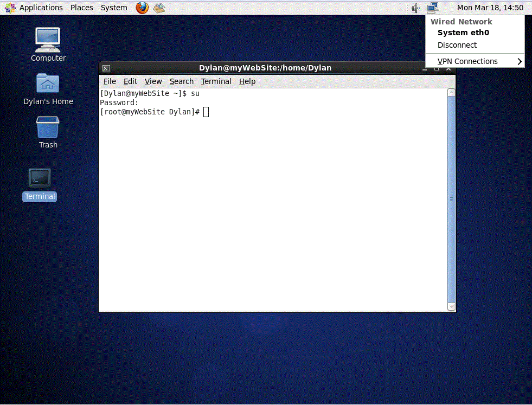Click the date and time in the panel
Image resolution: width=532 pixels, height=405 pixels.
point(490,7)
